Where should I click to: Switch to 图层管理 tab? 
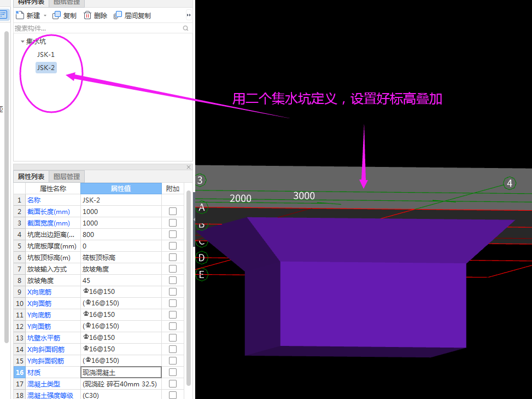click(67, 177)
